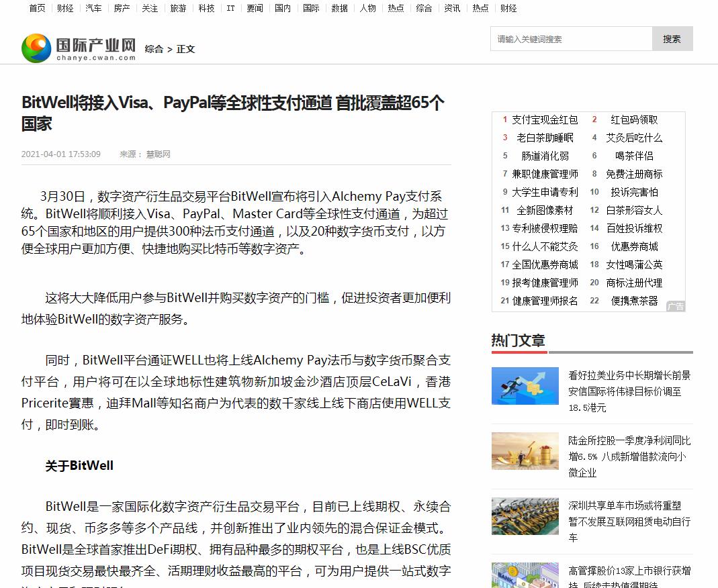Open the 拉美业务 article thumbnail
Image resolution: width=718 pixels, height=588 pixels.
(x=525, y=386)
